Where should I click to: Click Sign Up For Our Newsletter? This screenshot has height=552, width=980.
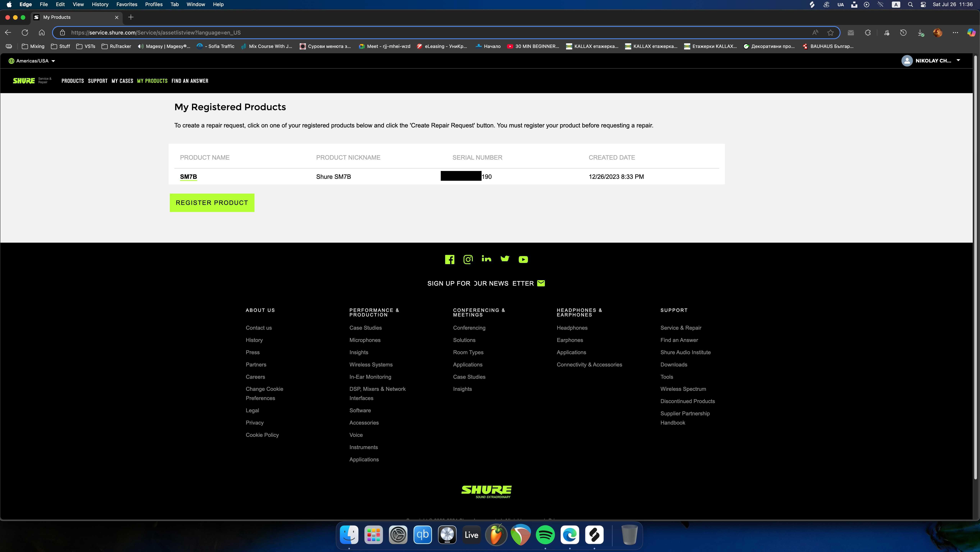coord(486,283)
